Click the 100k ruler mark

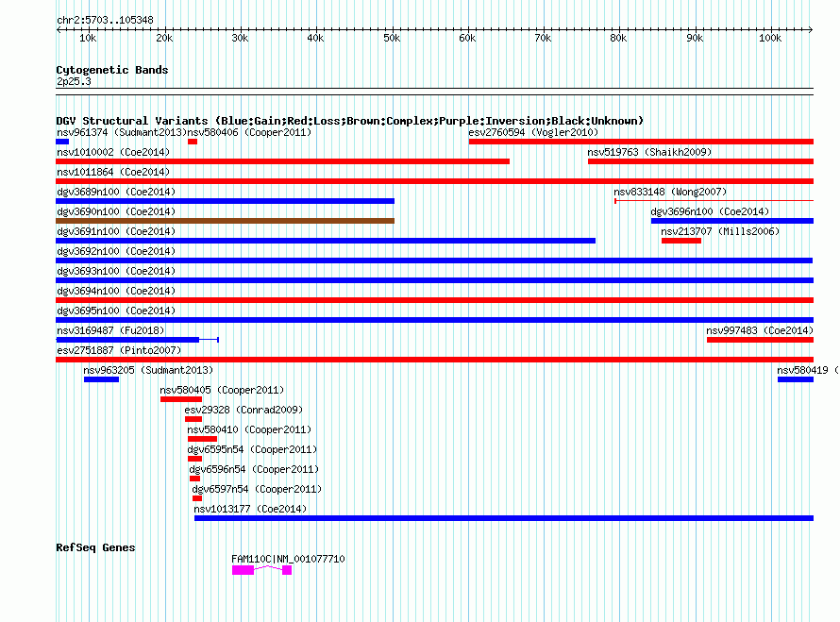click(x=770, y=38)
